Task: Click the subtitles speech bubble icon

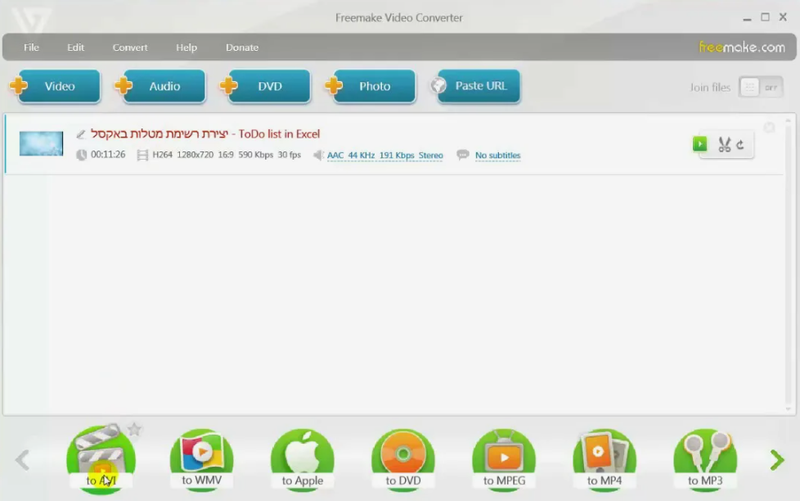Action: (x=463, y=155)
